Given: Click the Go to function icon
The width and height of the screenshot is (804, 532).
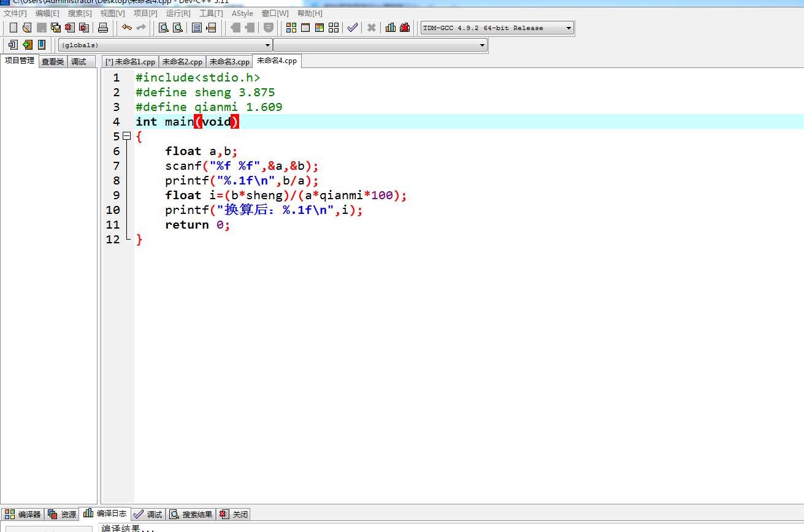Looking at the screenshot, I should click(x=197, y=28).
